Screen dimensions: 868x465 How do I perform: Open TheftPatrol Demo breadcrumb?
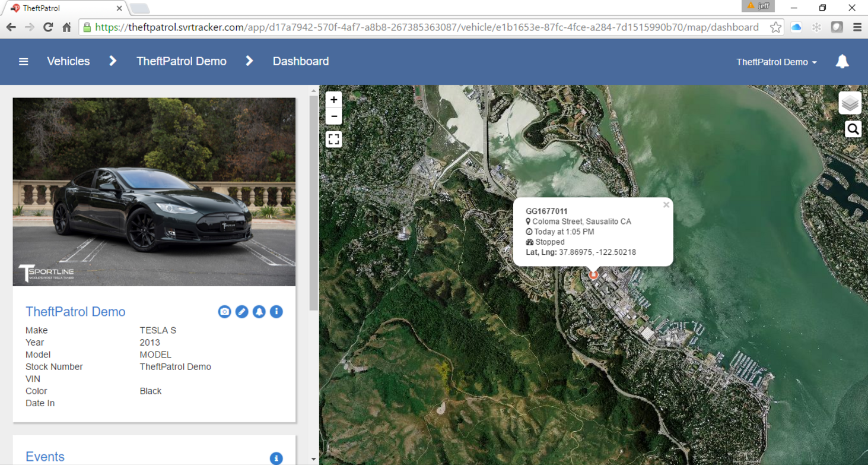(182, 61)
